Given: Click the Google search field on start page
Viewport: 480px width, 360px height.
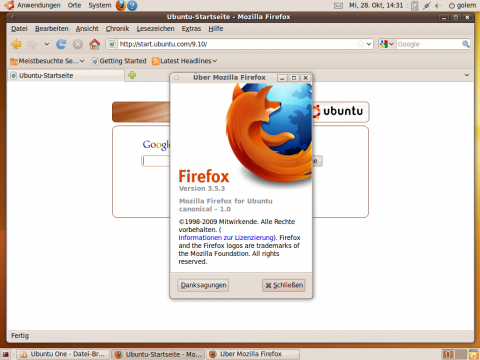Looking at the screenshot, I should [156, 161].
